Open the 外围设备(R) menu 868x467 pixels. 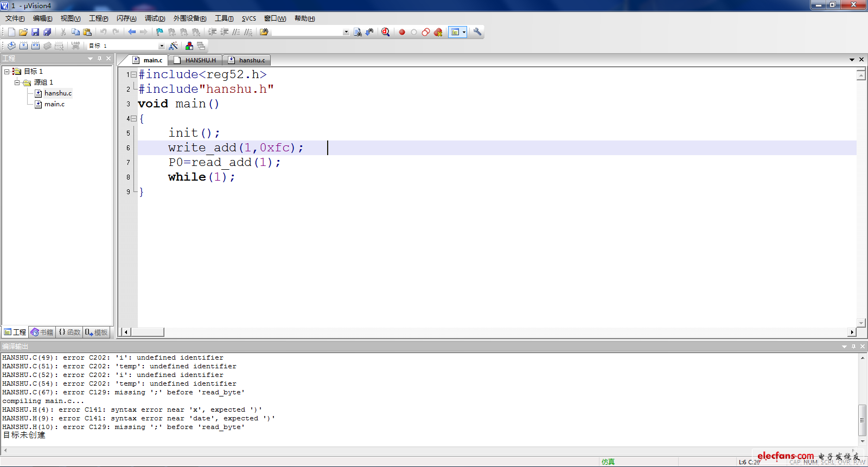tap(190, 18)
